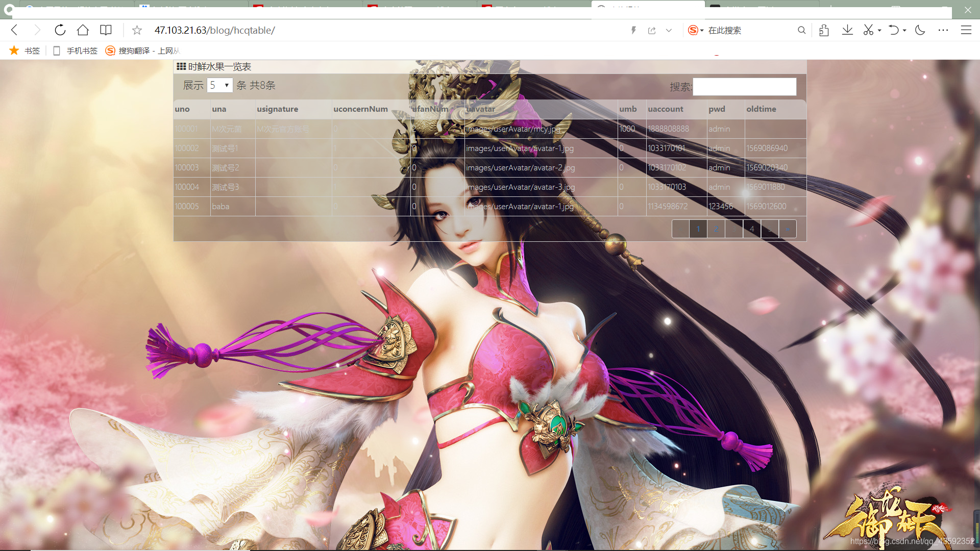The height and width of the screenshot is (551, 980).
Task: Click the page restore/undo arrow icon
Action: (894, 30)
